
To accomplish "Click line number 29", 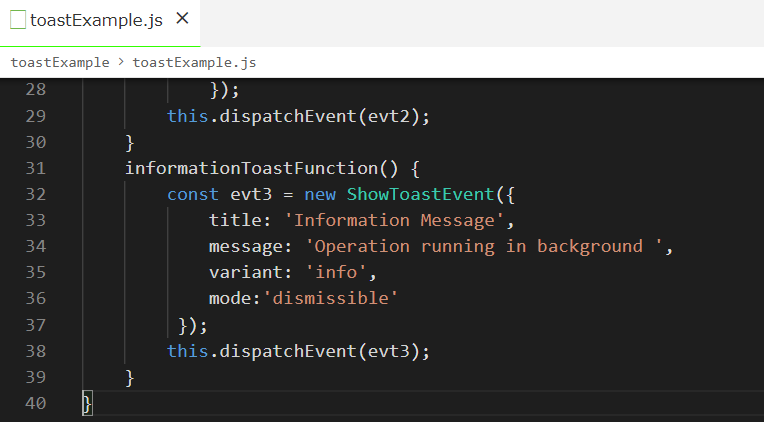I will (x=36, y=116).
